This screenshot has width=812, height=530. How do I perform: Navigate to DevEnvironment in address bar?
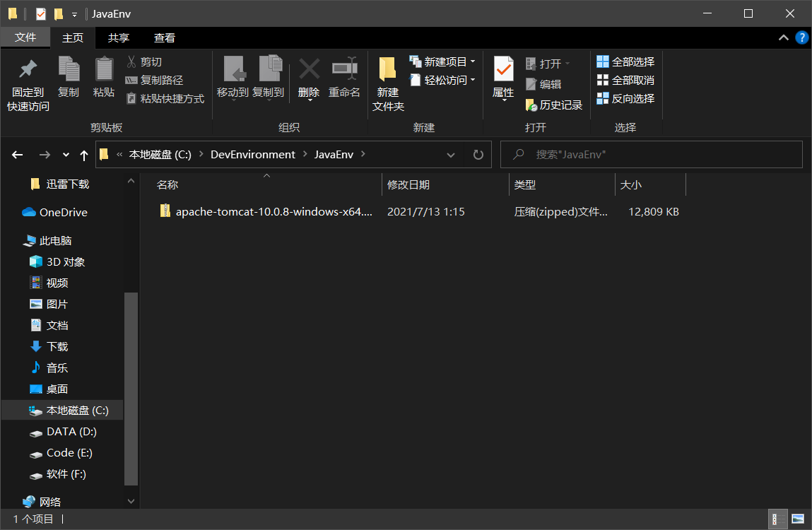pyautogui.click(x=253, y=154)
